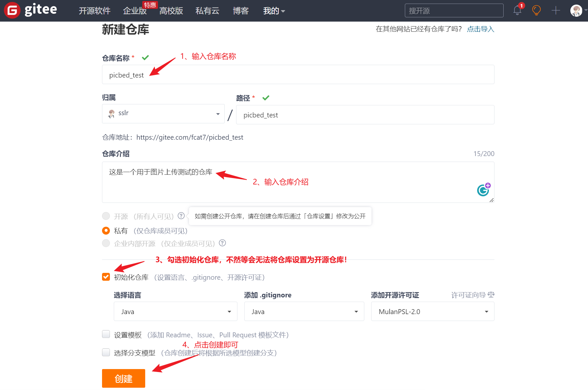Open the MulanPSL-2.0 license dropdown
The image size is (588, 390).
pos(432,311)
